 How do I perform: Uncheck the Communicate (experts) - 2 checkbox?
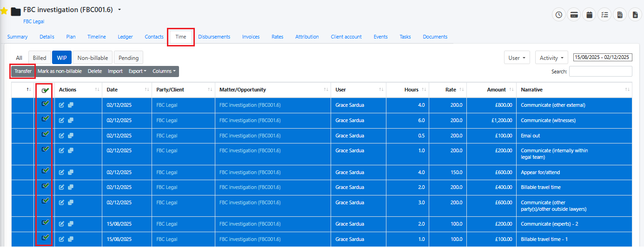(x=45, y=223)
